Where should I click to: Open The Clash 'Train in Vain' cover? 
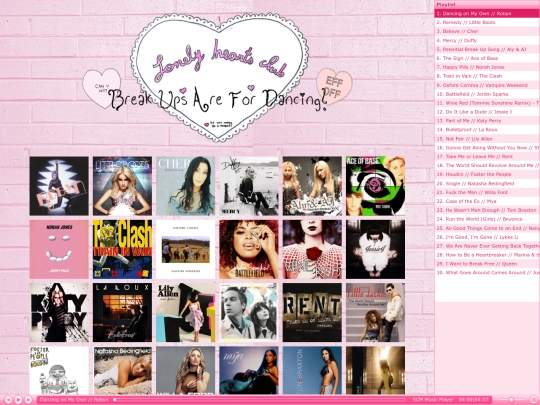point(122,249)
